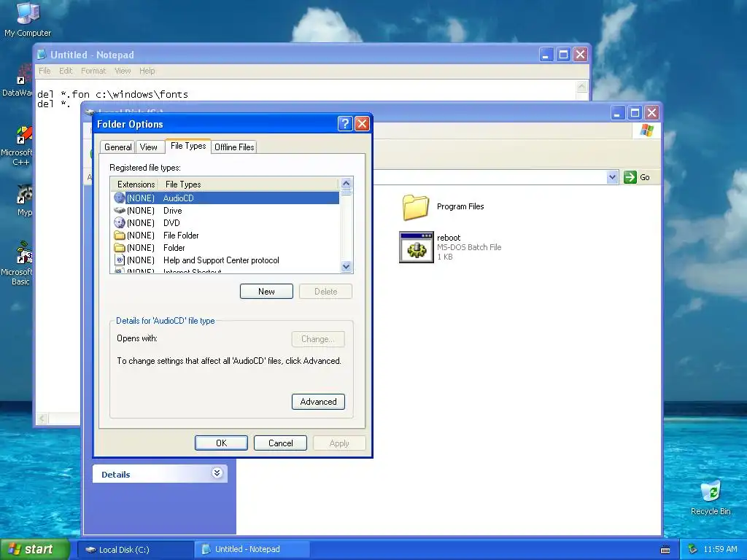Switch to the View tab
This screenshot has height=560, width=747.
click(x=148, y=147)
